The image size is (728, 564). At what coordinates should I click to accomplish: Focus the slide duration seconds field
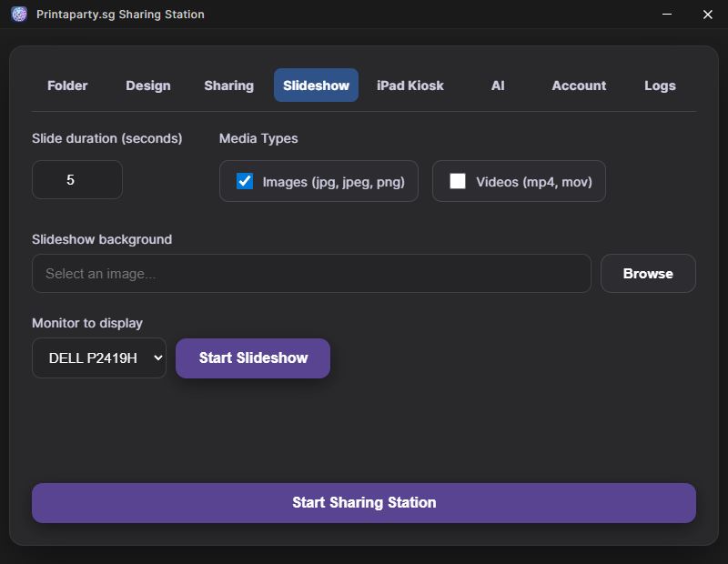77,180
